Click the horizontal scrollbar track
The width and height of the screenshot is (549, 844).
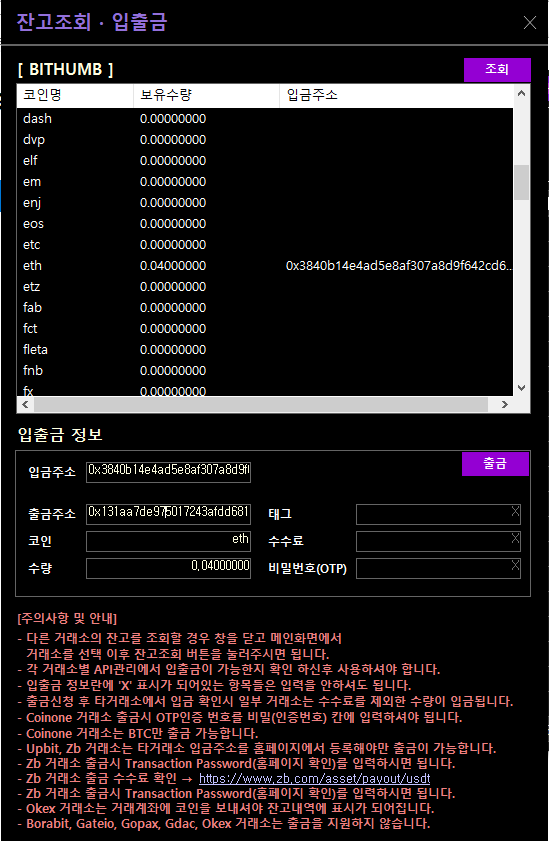[x=261, y=404]
